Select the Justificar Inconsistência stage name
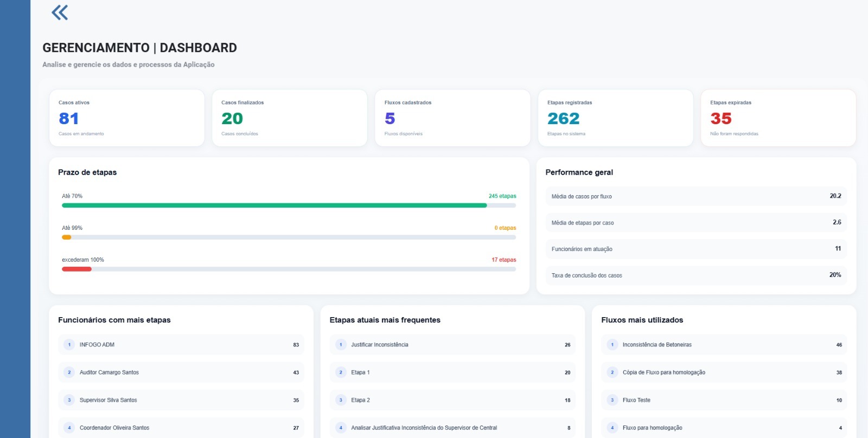Viewport: 868px width, 438px height. click(x=380, y=345)
